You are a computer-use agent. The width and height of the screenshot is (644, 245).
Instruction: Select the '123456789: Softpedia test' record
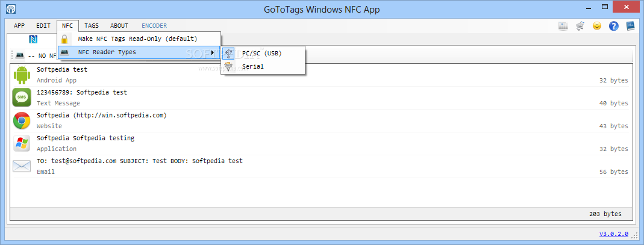tap(82, 92)
